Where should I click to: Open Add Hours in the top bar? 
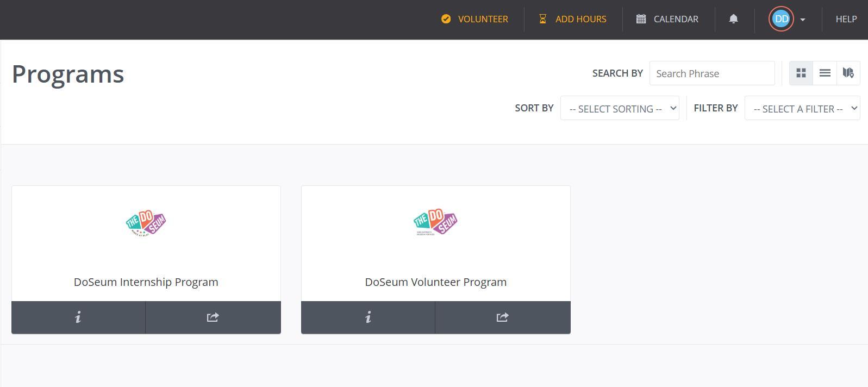[573, 19]
